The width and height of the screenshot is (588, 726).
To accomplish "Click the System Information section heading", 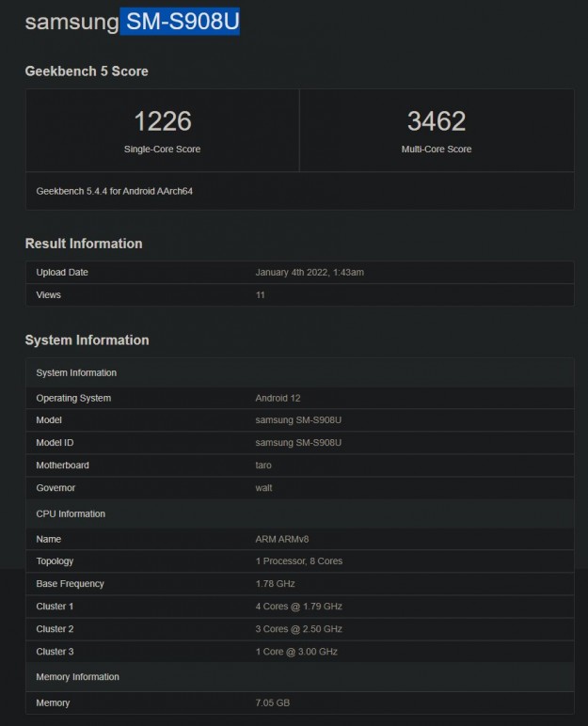I will (87, 340).
